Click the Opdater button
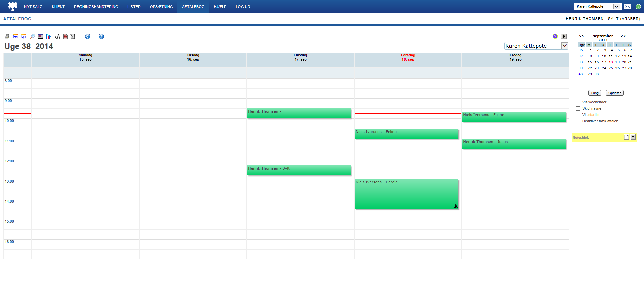This screenshot has height=305, width=644. click(614, 93)
